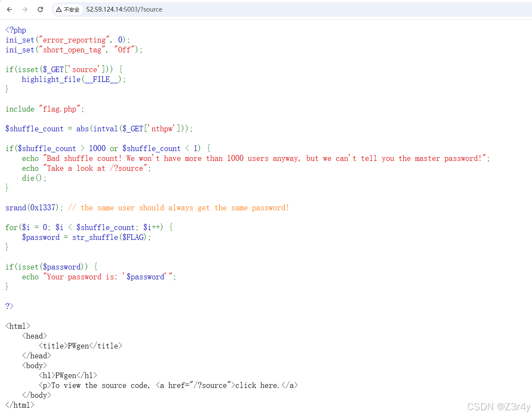532x415 pixels.
Task: Click the $shuffle_count variable text
Action: (x=34, y=128)
